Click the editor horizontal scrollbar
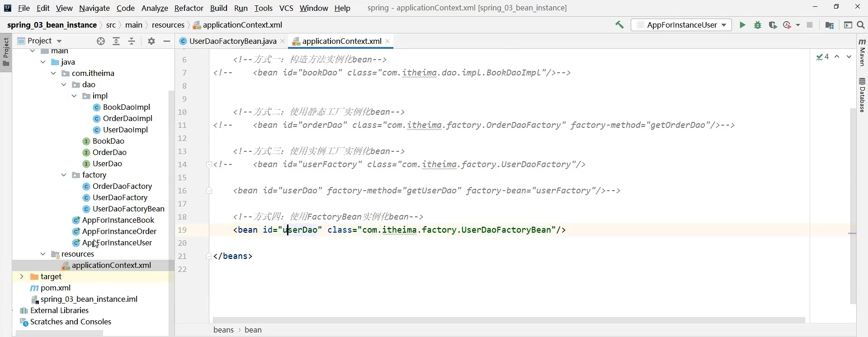Screen dimensions: 868x337 tap(509, 320)
